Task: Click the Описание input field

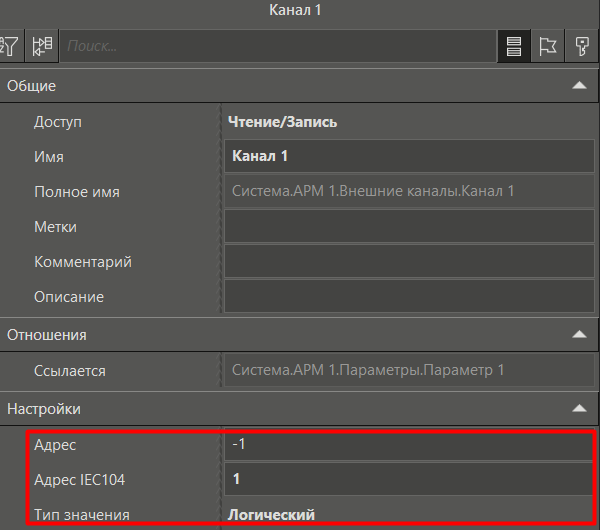Action: click(x=409, y=297)
